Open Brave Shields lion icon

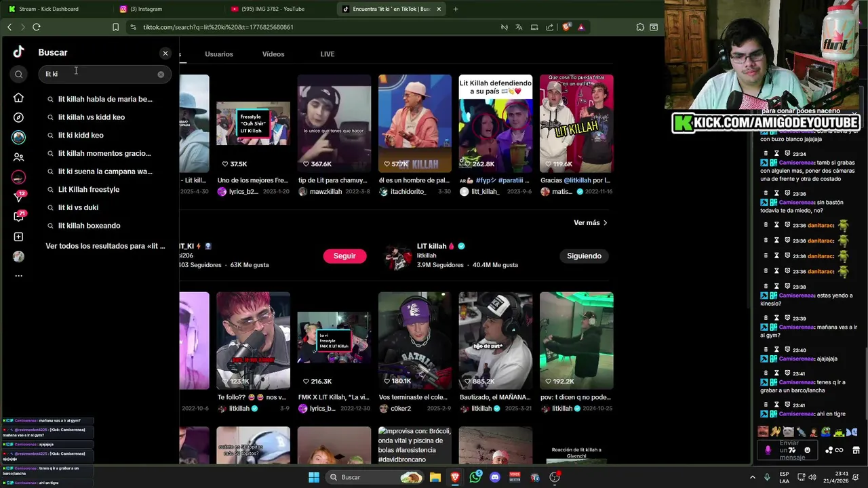pyautogui.click(x=567, y=27)
